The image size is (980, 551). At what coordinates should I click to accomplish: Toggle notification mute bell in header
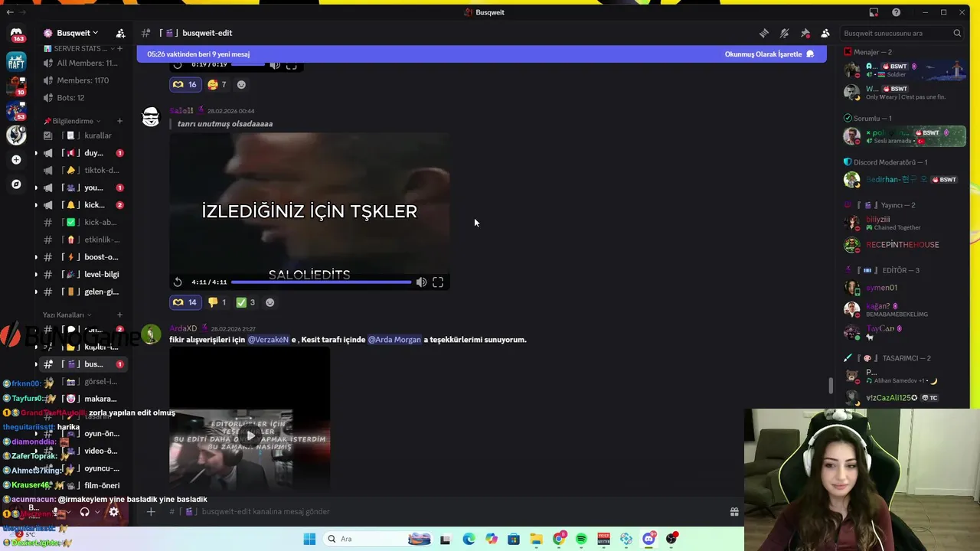pyautogui.click(x=785, y=33)
